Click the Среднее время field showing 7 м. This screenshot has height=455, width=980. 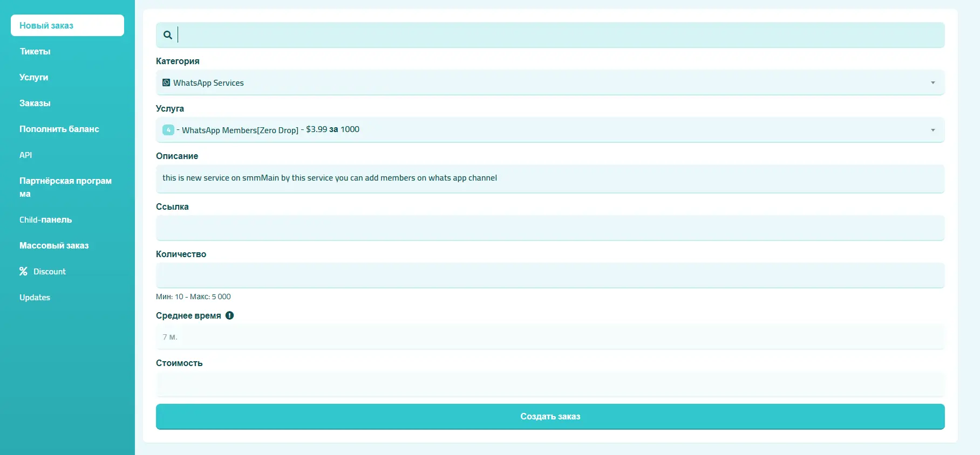pos(550,337)
